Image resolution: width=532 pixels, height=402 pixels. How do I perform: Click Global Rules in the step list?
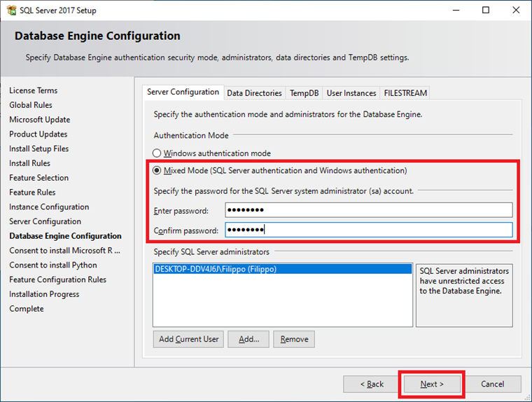click(31, 105)
